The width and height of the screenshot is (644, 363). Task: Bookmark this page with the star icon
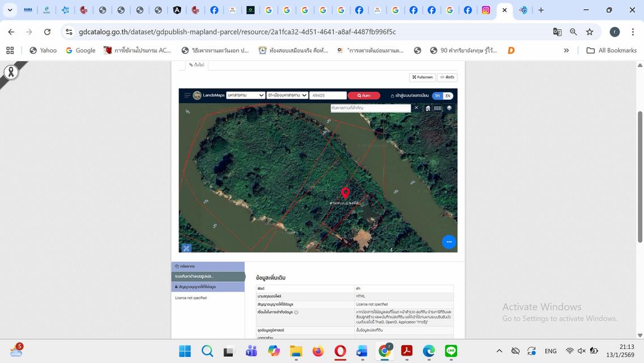pyautogui.click(x=590, y=32)
